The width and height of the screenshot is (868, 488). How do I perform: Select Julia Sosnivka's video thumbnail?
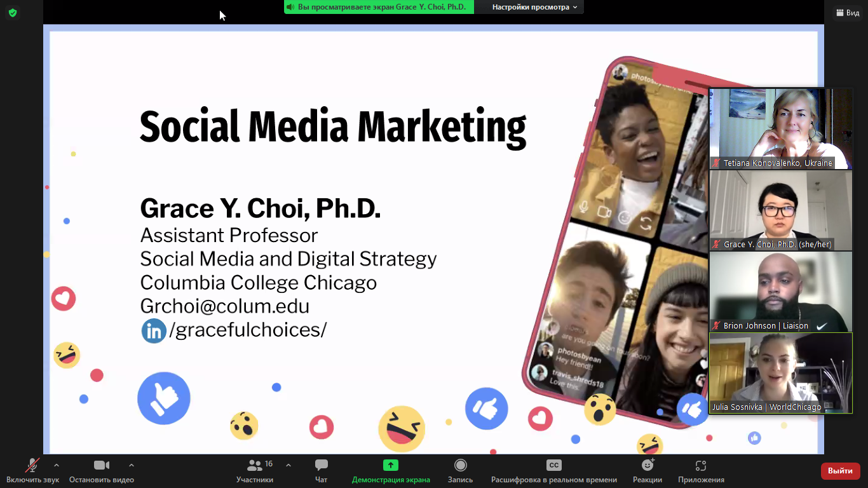coord(780,372)
